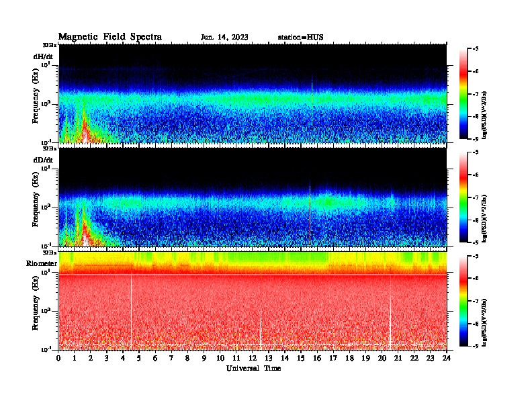The image size is (532, 411).
Task: Click the dH/dt spectrogram plot area
Action: [253, 93]
